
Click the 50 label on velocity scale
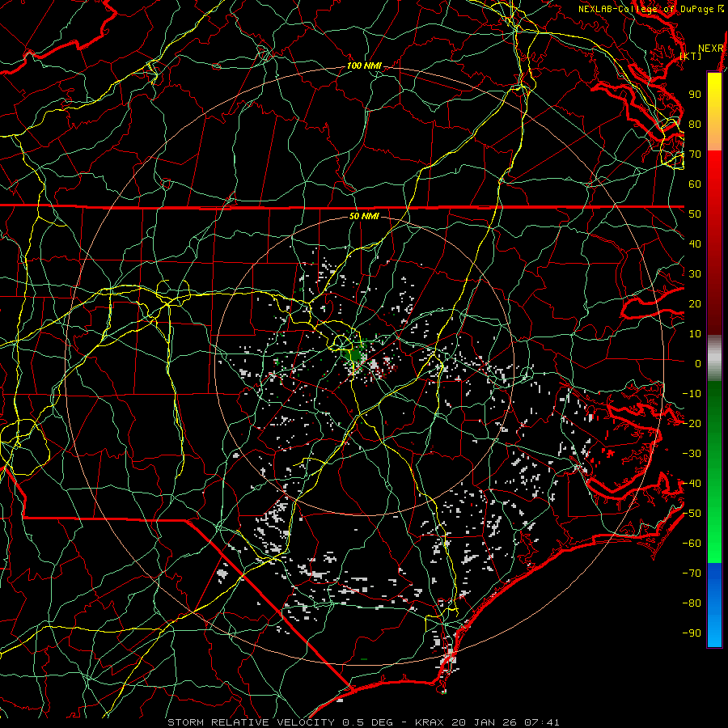click(695, 214)
